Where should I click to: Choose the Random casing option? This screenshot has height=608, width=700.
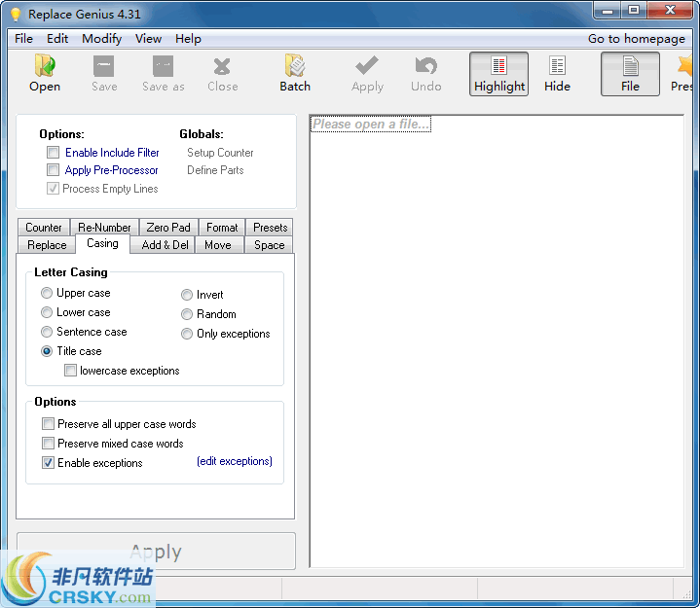click(x=187, y=314)
